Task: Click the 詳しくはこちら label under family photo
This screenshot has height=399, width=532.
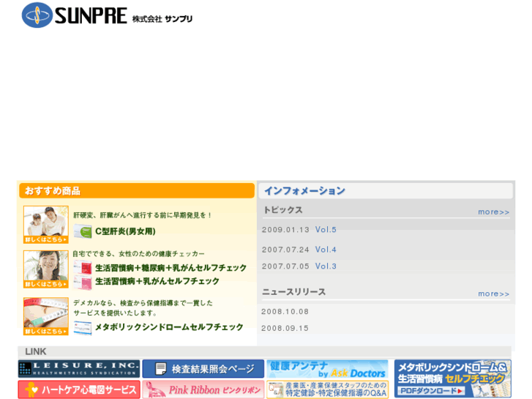Action: (x=46, y=239)
